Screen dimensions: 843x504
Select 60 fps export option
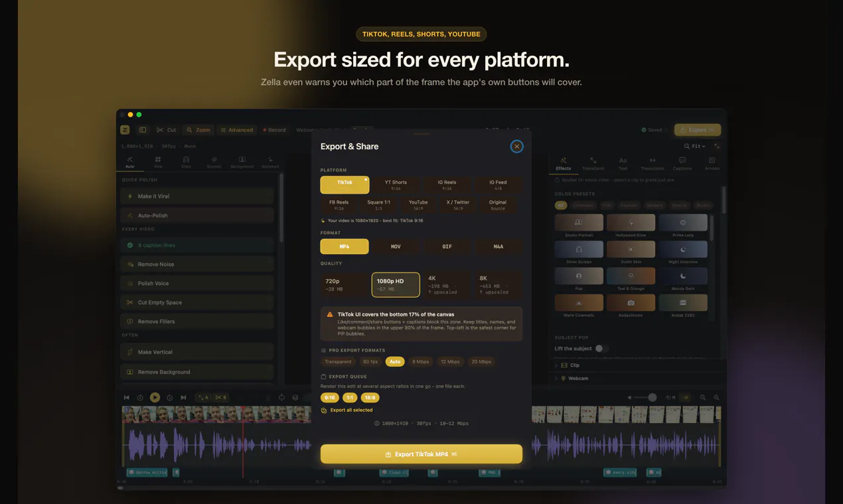pyautogui.click(x=370, y=361)
